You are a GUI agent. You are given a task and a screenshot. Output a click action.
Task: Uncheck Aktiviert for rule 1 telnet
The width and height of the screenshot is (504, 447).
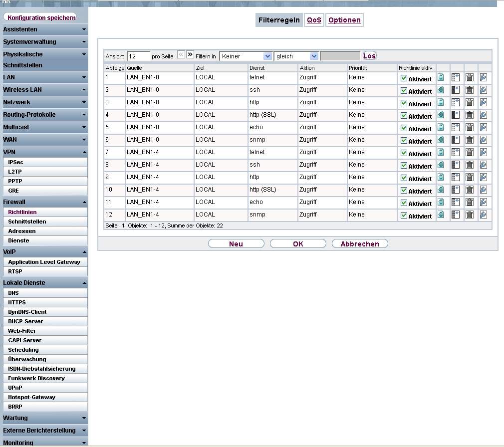[404, 78]
